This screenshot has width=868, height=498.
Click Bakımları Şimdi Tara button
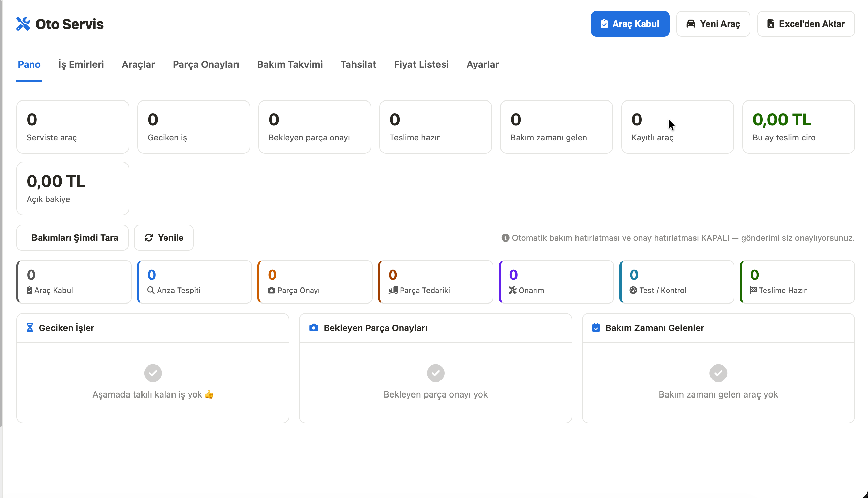73,238
